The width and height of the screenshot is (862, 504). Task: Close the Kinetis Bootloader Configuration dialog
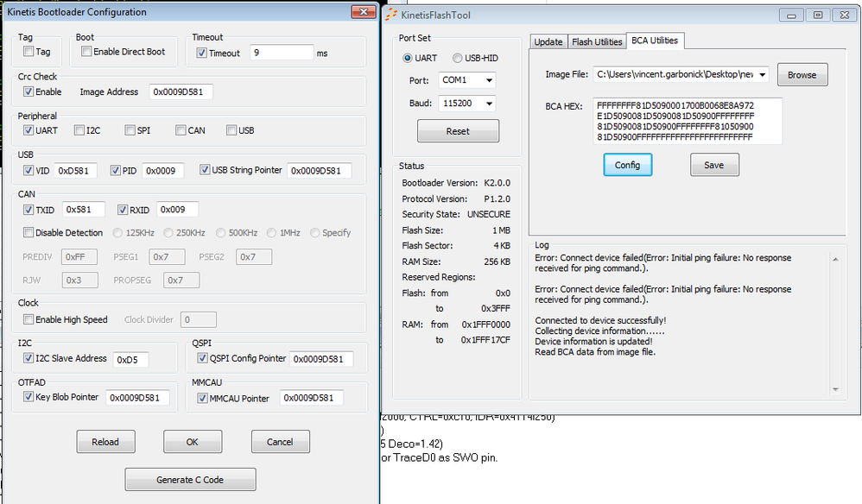[x=363, y=11]
